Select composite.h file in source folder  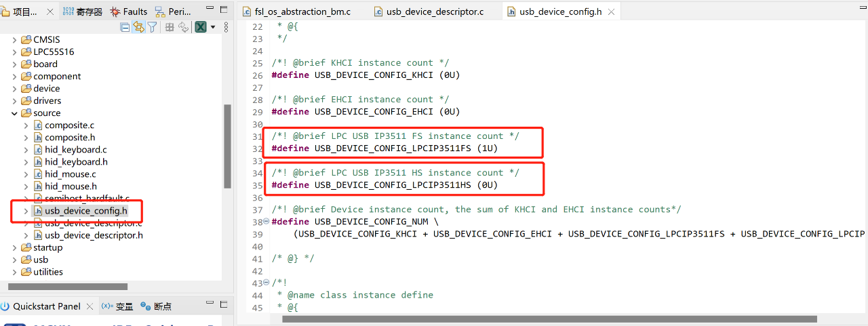69,138
